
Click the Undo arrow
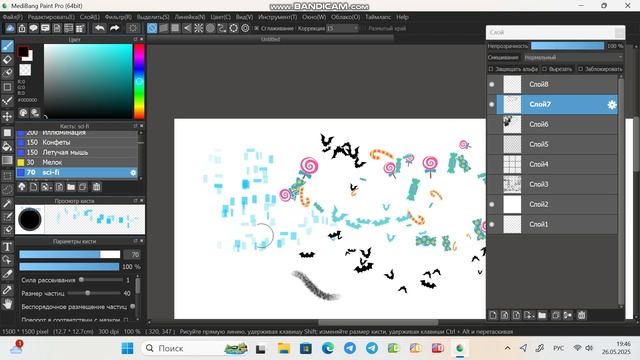point(100,28)
